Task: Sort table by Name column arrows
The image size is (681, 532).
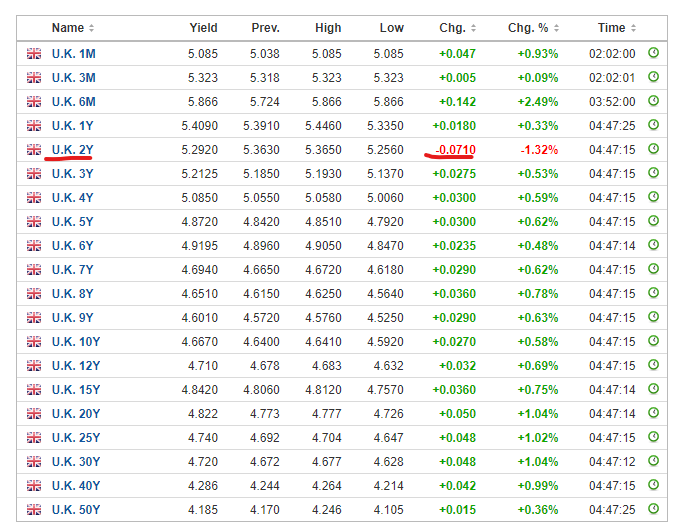Action: tap(91, 28)
